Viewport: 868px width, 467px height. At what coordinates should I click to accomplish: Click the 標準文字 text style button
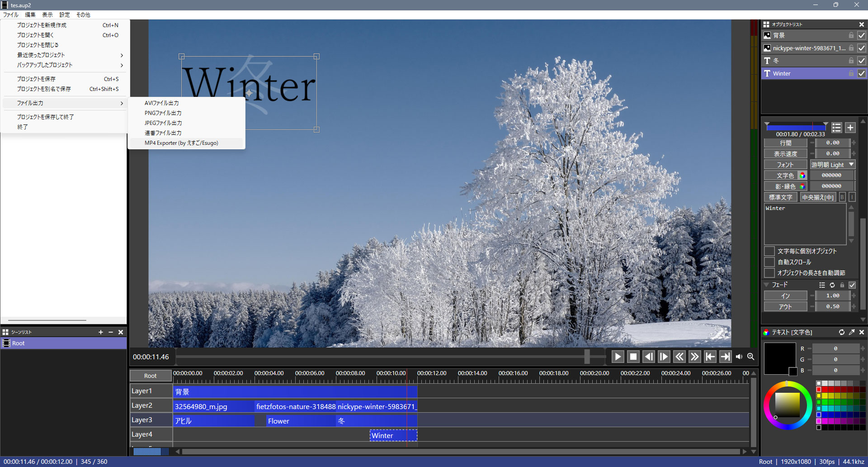click(x=781, y=197)
